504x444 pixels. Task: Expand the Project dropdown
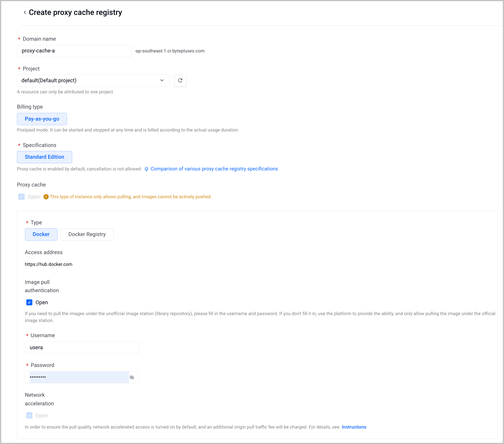click(x=93, y=80)
